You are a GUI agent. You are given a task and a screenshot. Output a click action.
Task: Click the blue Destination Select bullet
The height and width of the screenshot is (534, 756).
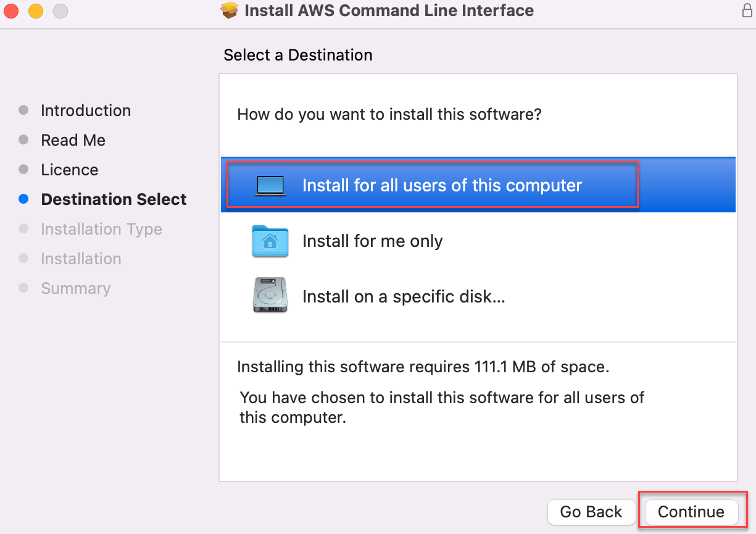click(23, 199)
